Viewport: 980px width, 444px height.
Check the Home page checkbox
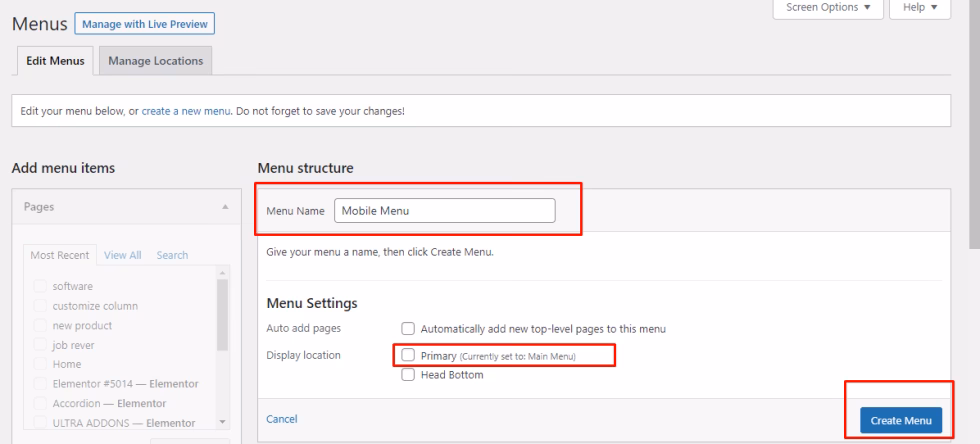41,364
